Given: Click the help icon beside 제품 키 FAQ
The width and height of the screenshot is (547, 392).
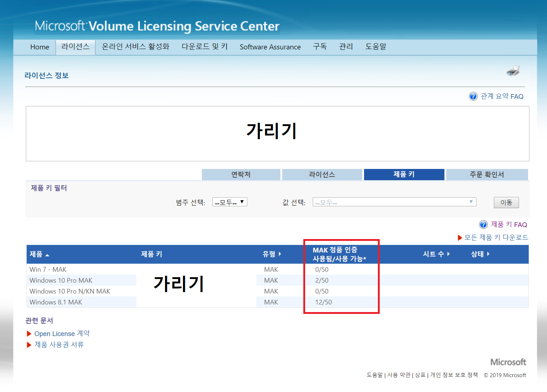Looking at the screenshot, I should pos(483,225).
